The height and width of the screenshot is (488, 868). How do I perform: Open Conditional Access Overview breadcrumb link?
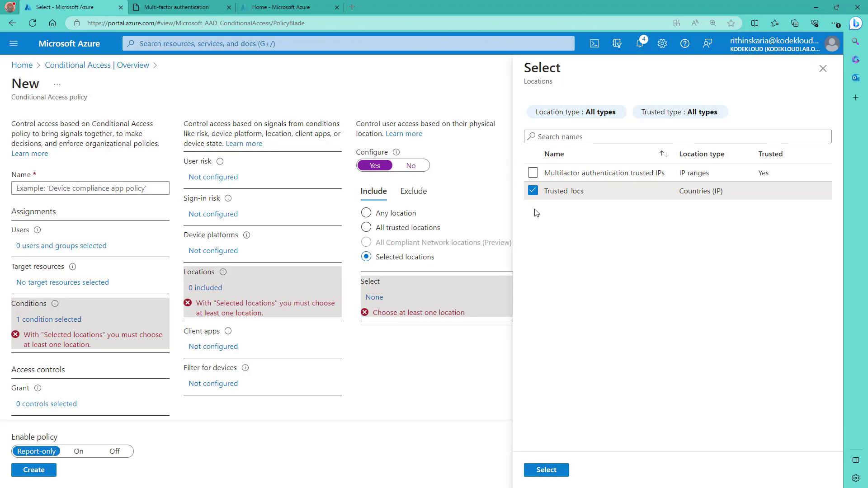coord(97,65)
